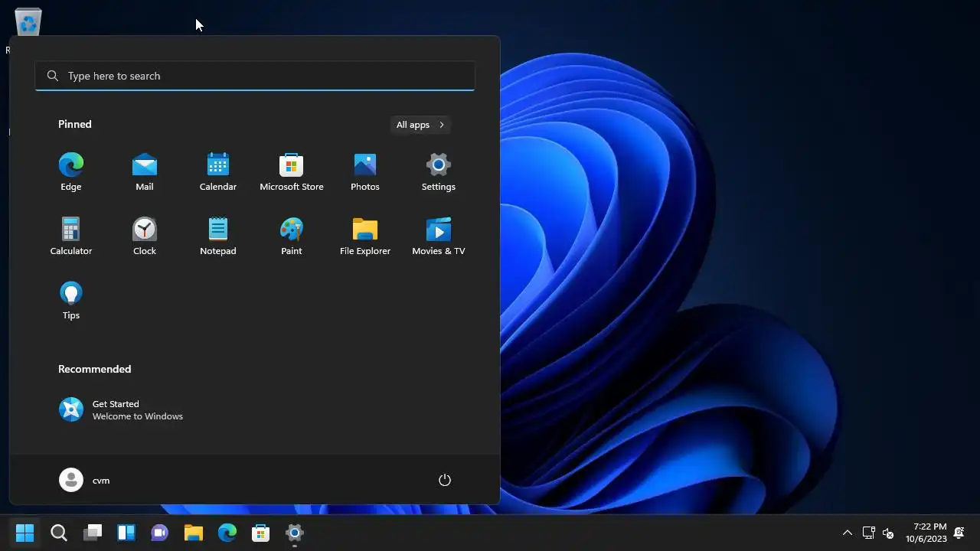This screenshot has width=980, height=551.
Task: Click the Pinned section heading
Action: pos(75,124)
